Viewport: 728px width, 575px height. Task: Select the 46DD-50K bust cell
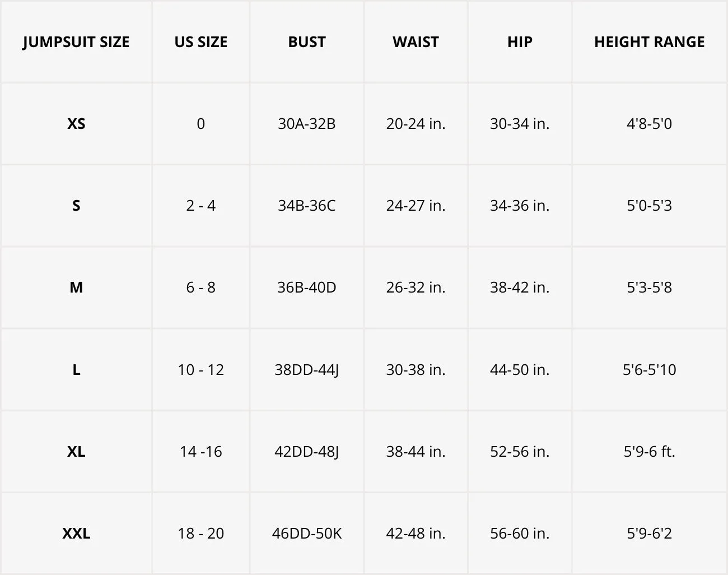click(x=307, y=534)
